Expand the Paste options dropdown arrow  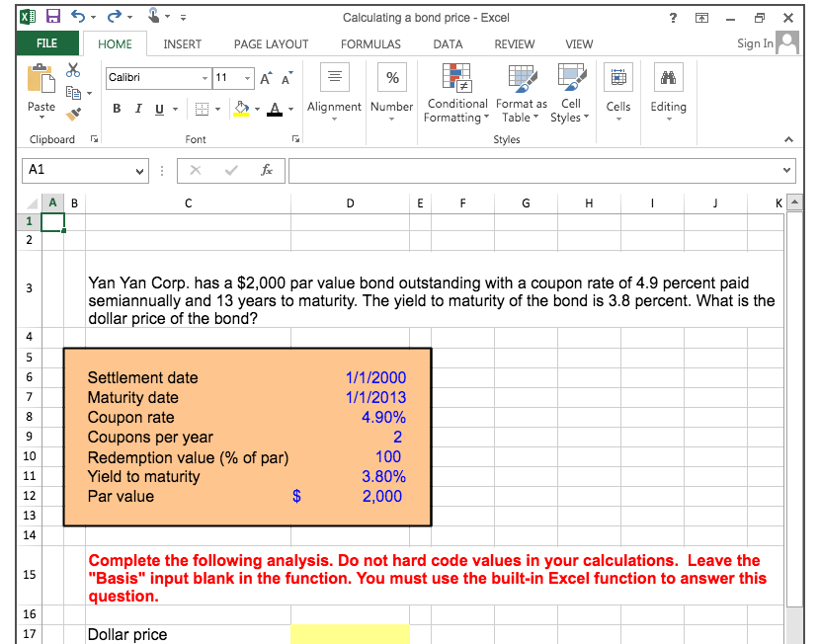click(x=41, y=116)
